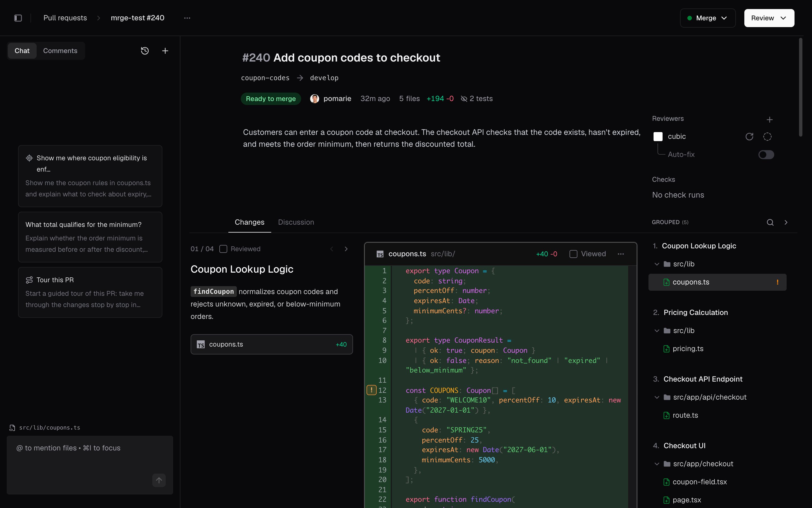Click the page scrollbar thumb
The width and height of the screenshot is (812, 508).
[x=801, y=87]
